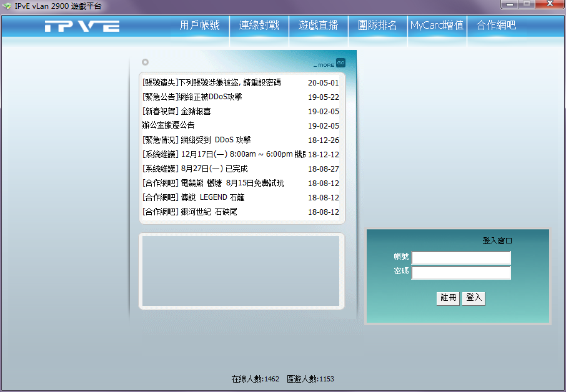Screen dimensions: 566x392
Task: Open the 用戶帳號 menu
Action: coord(199,26)
